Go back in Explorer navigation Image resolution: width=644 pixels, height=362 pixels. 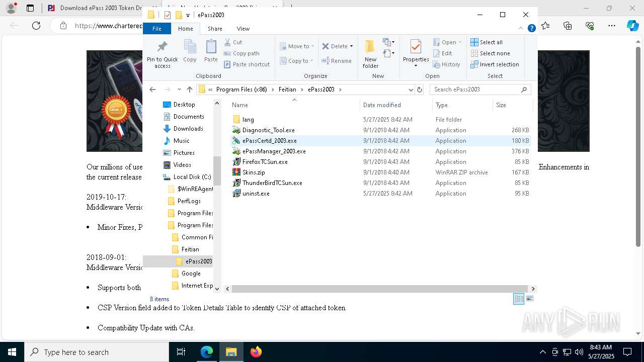tap(152, 89)
